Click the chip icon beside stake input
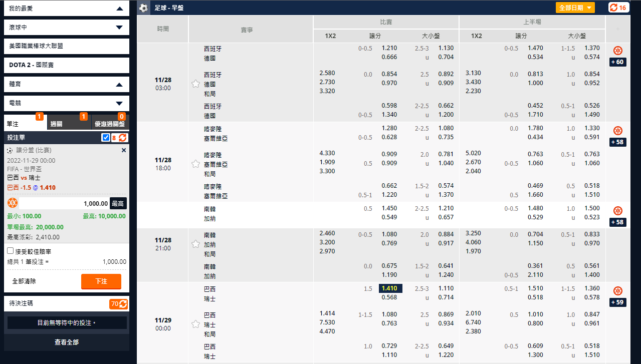The height and width of the screenshot is (364, 641). (13, 203)
